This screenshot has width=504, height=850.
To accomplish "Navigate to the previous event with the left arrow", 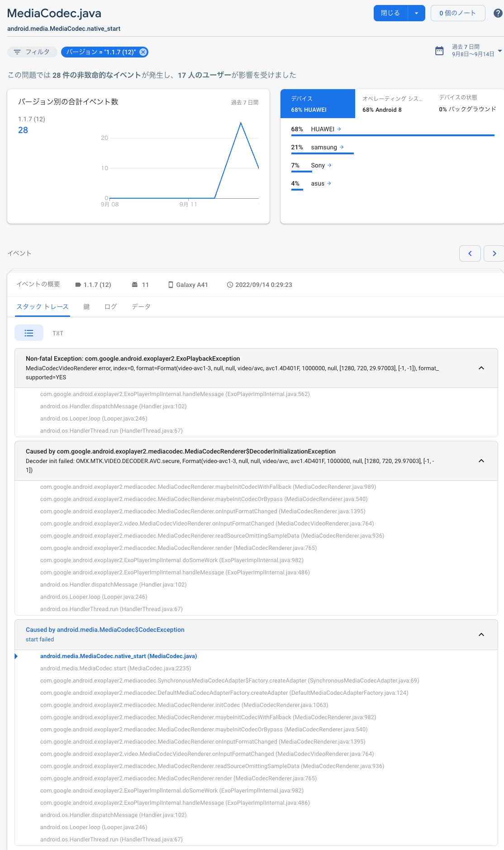I will click(x=470, y=253).
